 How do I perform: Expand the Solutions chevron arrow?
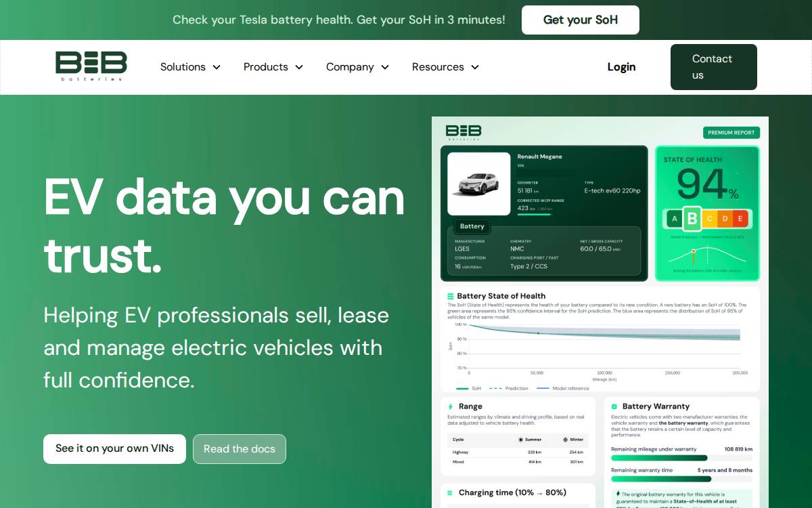pyautogui.click(x=217, y=67)
